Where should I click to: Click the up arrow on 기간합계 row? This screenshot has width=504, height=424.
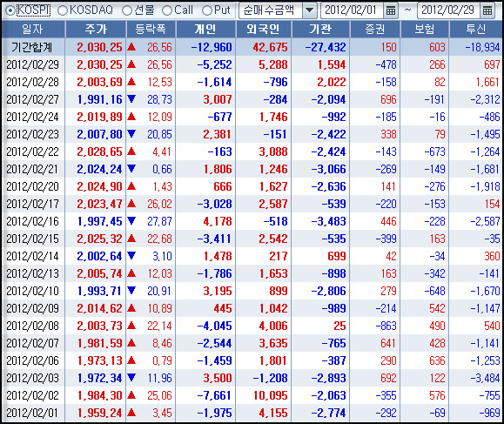pos(131,47)
